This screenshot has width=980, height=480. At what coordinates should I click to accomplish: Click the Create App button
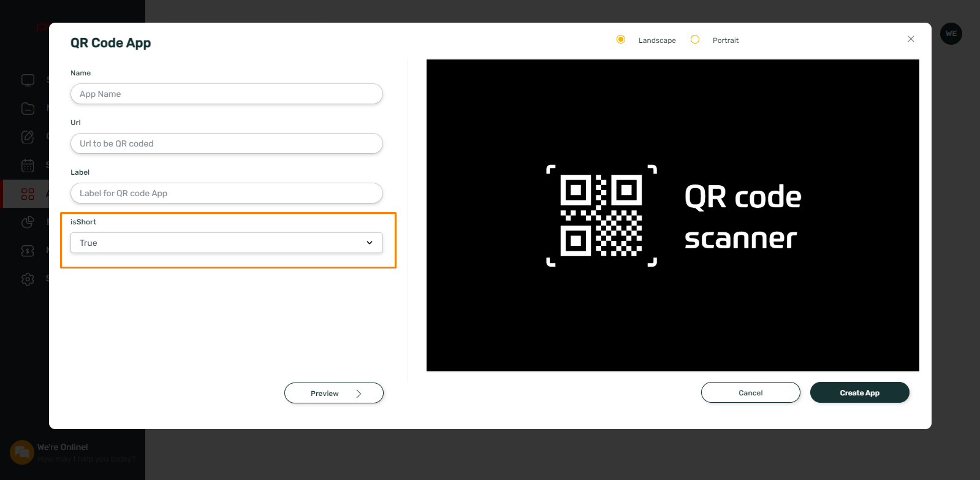tap(860, 392)
